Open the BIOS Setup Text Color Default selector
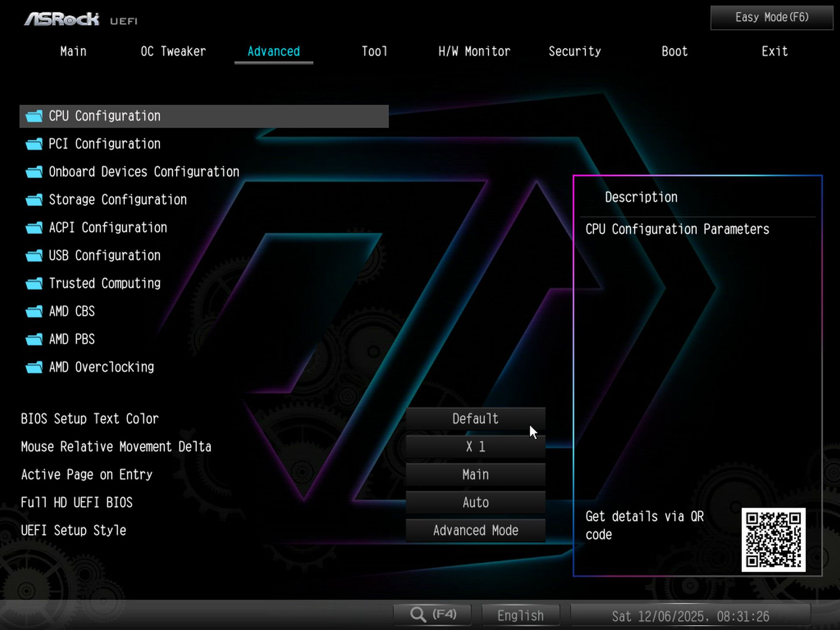Screen dimensions: 840x630 476,418
